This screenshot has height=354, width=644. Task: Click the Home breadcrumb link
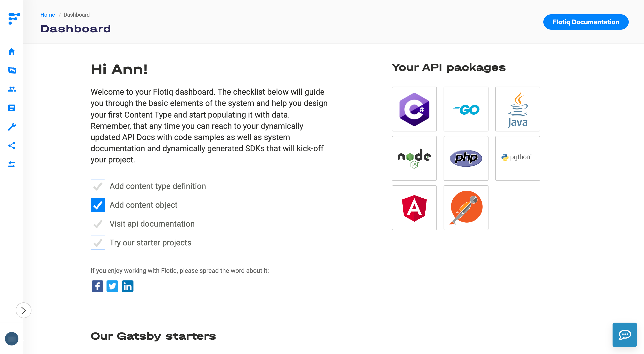[47, 14]
